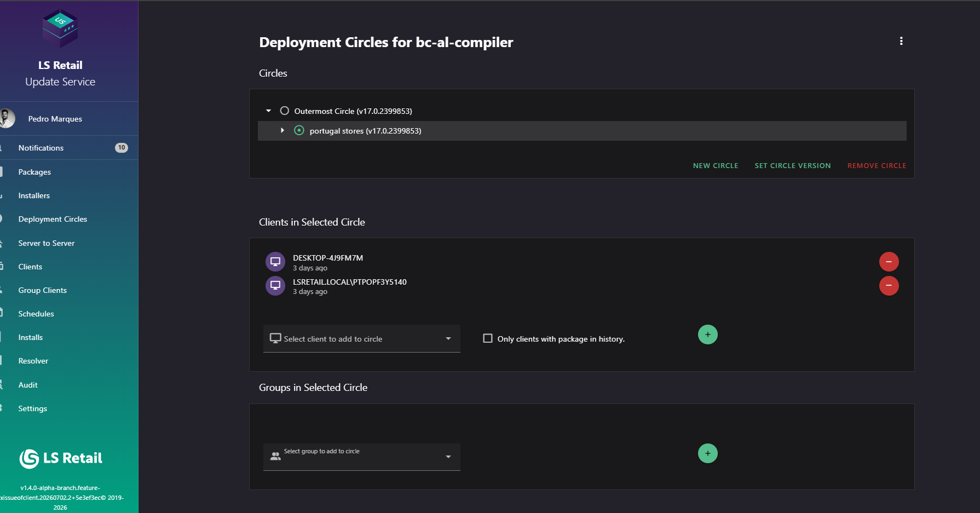Viewport: 980px width, 513px height.
Task: Collapse the Outermost Circle tree node
Action: [268, 111]
